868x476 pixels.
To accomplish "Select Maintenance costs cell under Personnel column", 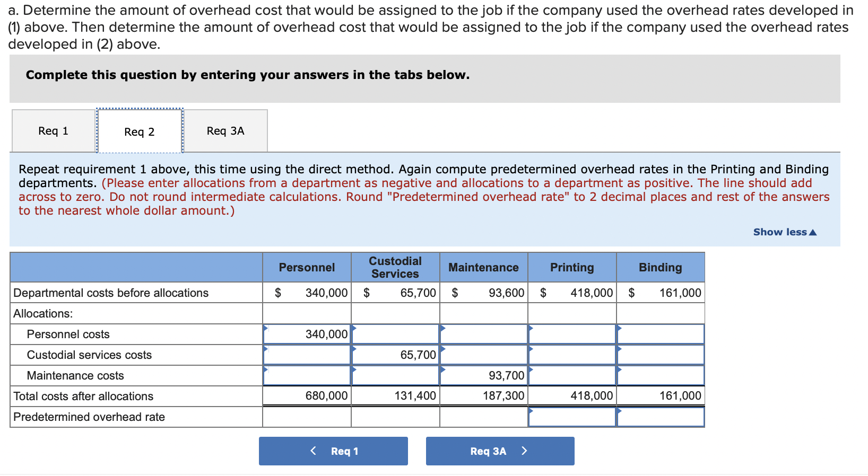I will tap(307, 376).
